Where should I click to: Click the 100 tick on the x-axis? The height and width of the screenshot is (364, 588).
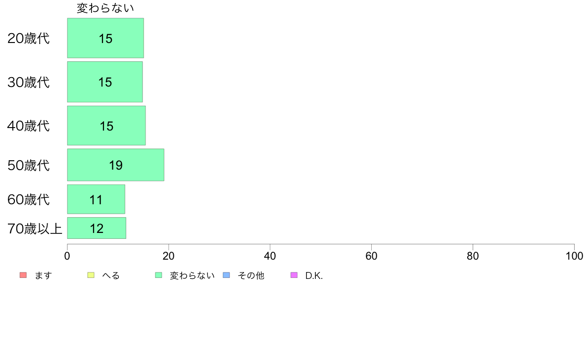[x=574, y=256]
